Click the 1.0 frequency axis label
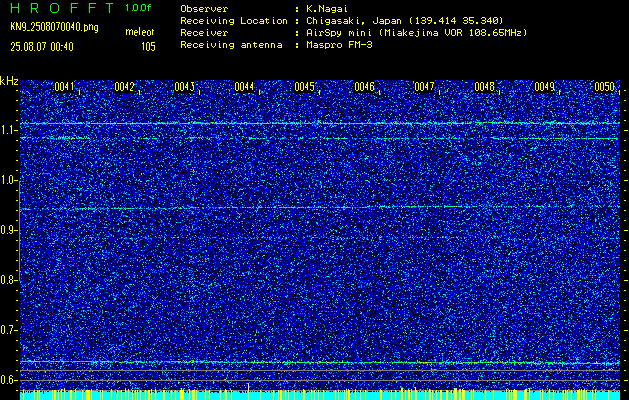The width and height of the screenshot is (629, 400). pos(9,181)
